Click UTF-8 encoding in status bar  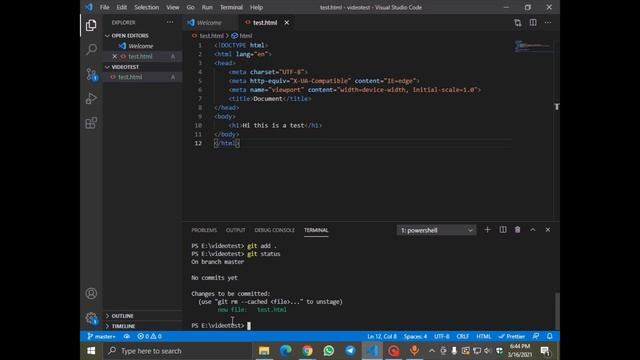[442, 336]
